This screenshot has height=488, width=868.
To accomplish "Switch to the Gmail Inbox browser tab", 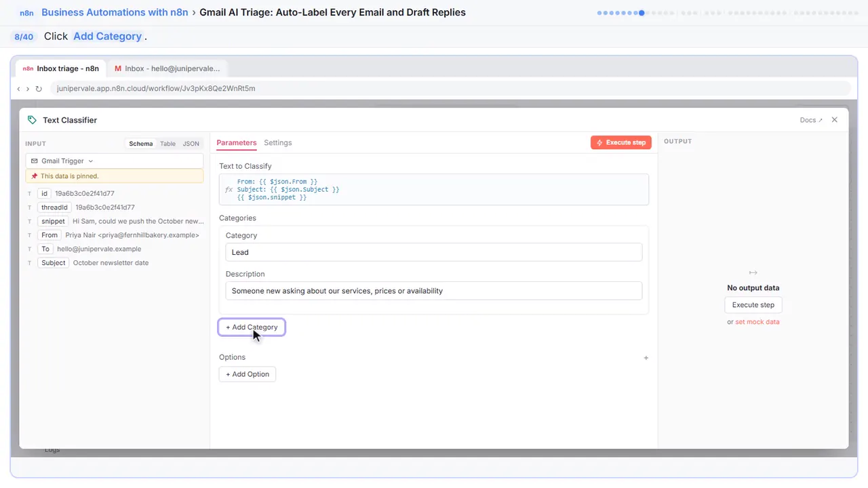I will (167, 68).
